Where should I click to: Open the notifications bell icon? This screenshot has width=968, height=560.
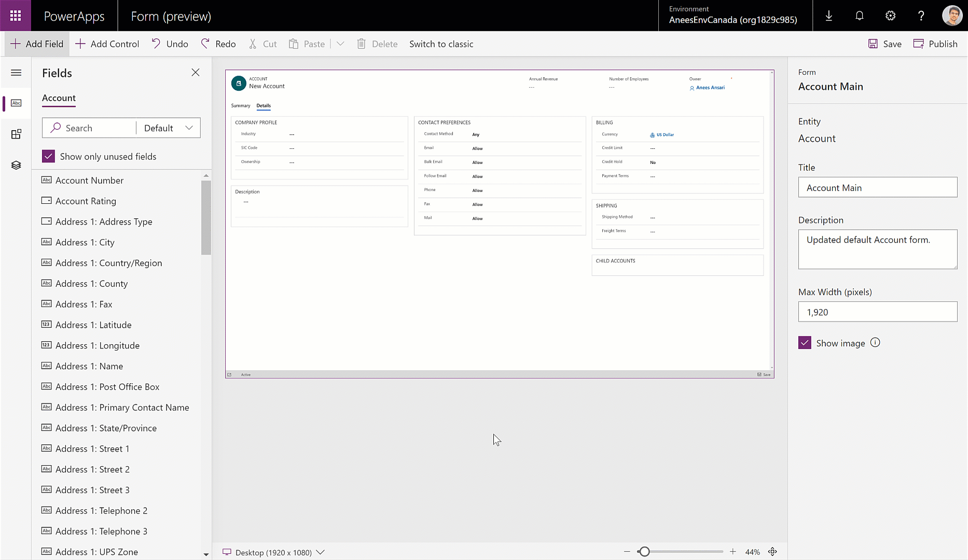860,16
